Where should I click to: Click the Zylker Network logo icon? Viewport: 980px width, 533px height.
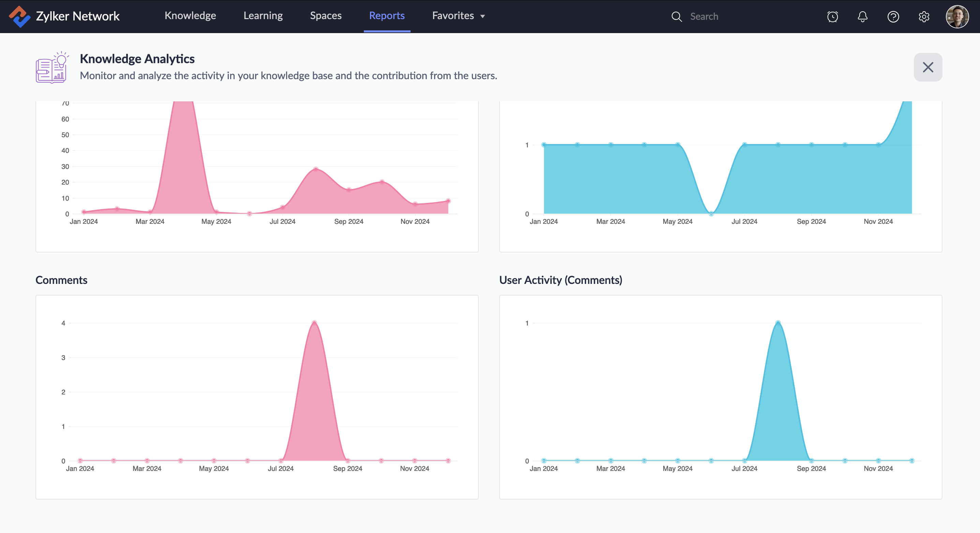coord(19,16)
